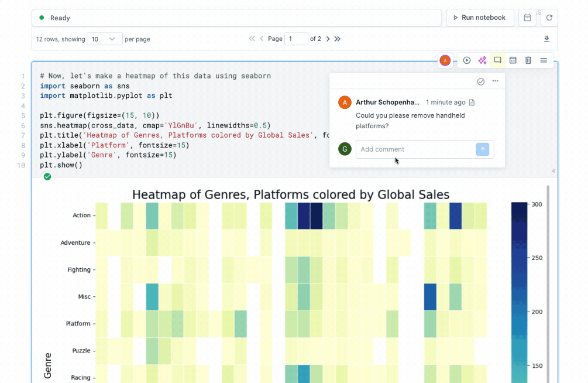Click the Action genre axis label
The height and width of the screenshot is (383, 588).
click(81, 215)
